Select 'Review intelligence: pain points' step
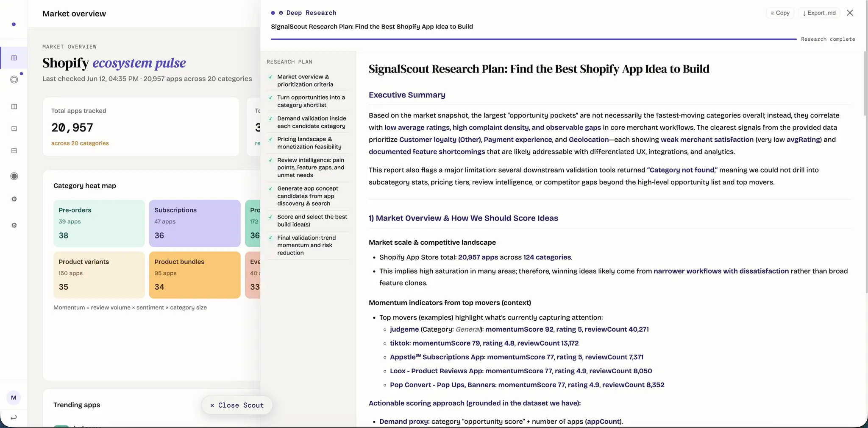This screenshot has width=868, height=428. (308, 168)
